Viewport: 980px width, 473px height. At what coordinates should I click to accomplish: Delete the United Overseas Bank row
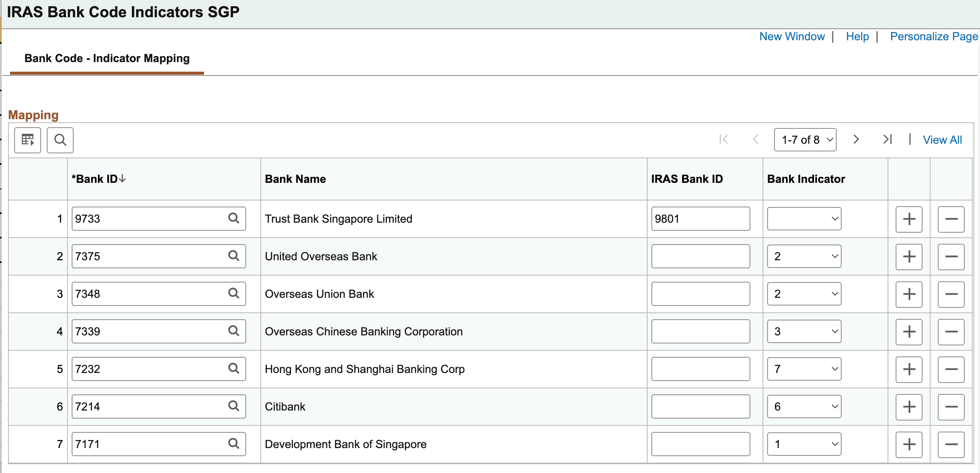[951, 257]
